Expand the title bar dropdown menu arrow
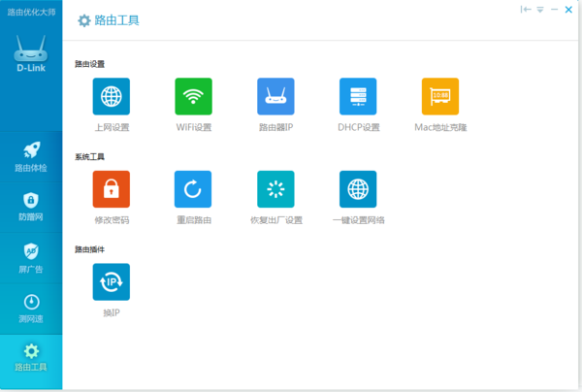The width and height of the screenshot is (582, 392). [539, 9]
